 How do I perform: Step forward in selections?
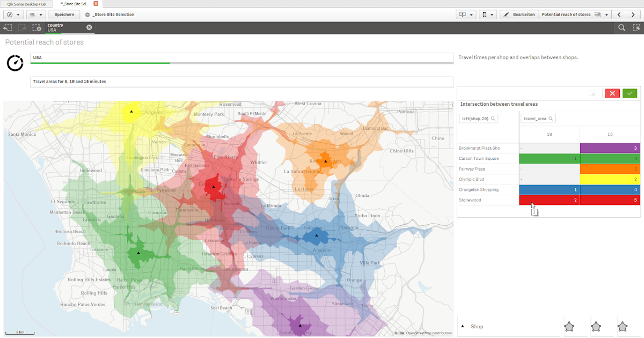[22, 27]
